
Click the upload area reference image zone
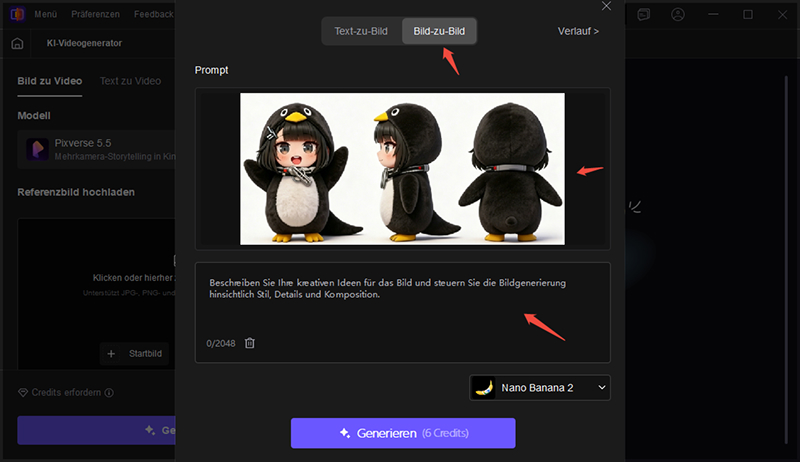point(96,293)
